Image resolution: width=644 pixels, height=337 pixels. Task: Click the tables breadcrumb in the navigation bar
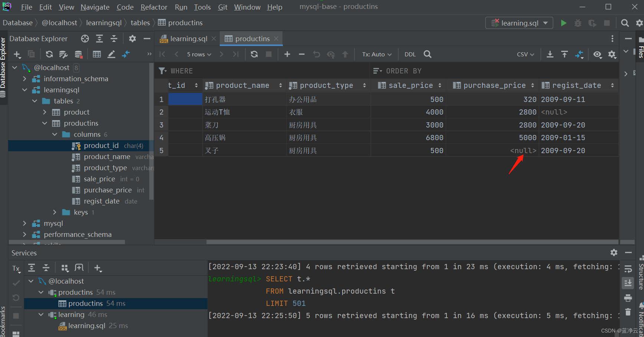tap(140, 23)
